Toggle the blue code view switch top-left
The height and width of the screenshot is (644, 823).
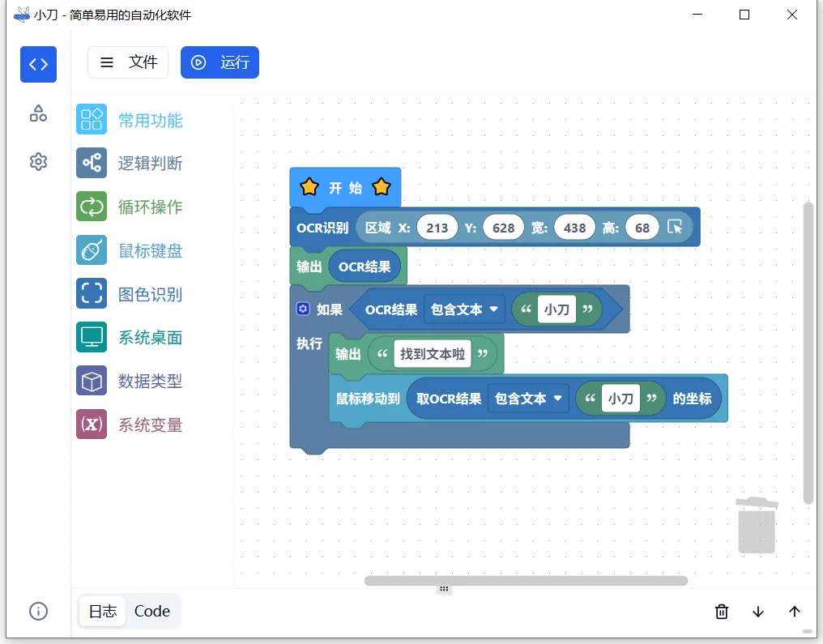coord(38,64)
